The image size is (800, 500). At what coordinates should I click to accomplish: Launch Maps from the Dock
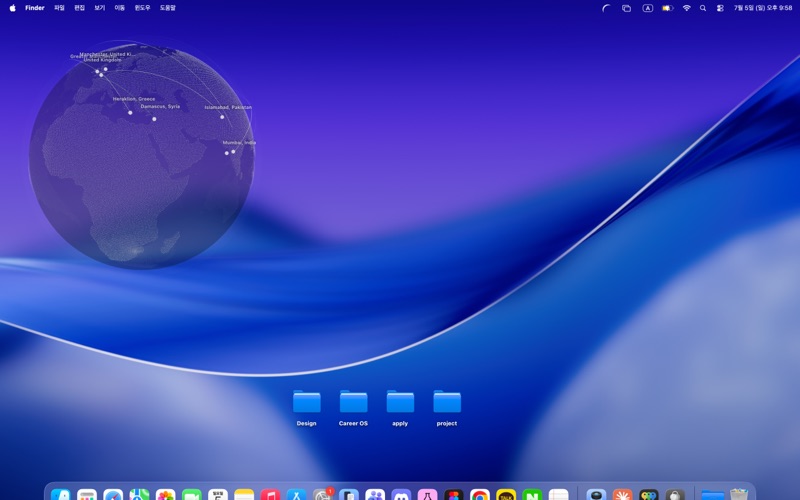click(x=139, y=494)
